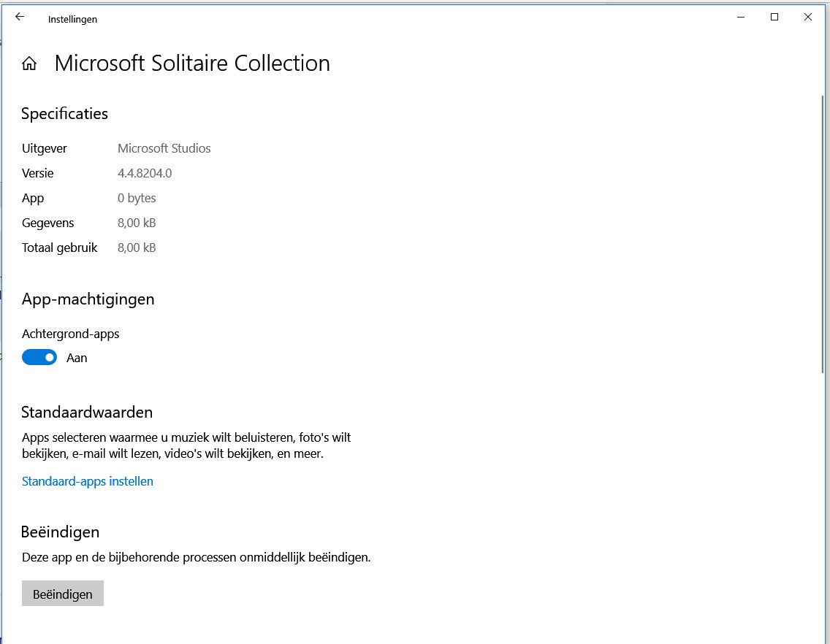
Task: Click the vertical scrollbar thumb
Action: click(x=822, y=234)
